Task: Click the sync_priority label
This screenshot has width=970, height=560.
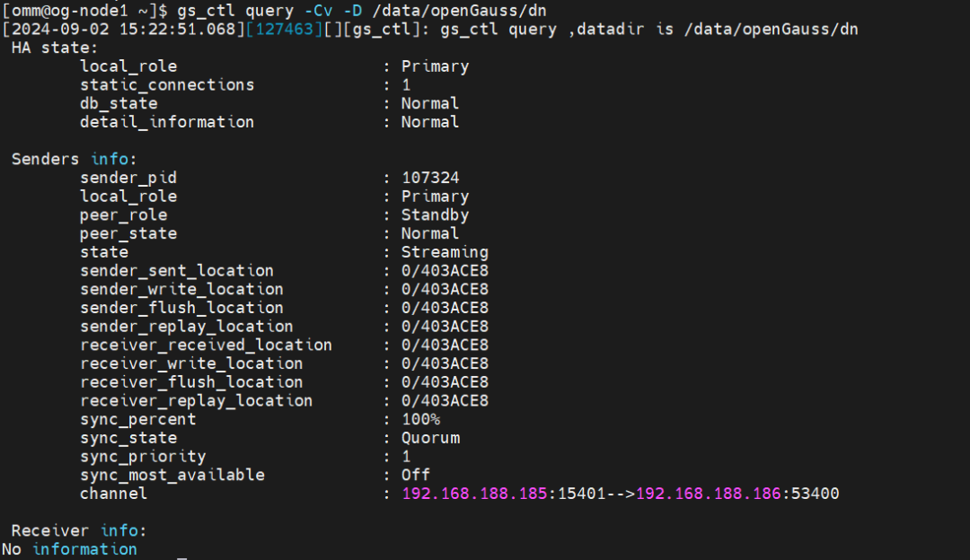Action: (143, 456)
